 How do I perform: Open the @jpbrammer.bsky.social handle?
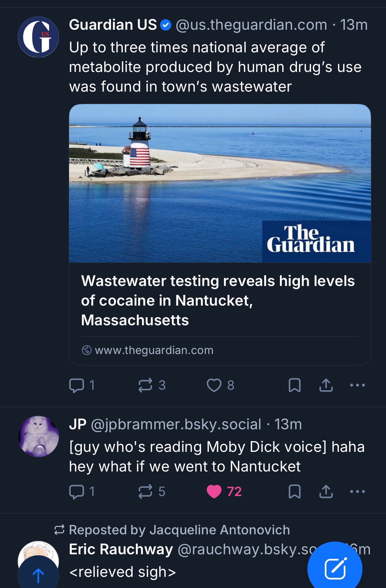click(176, 424)
